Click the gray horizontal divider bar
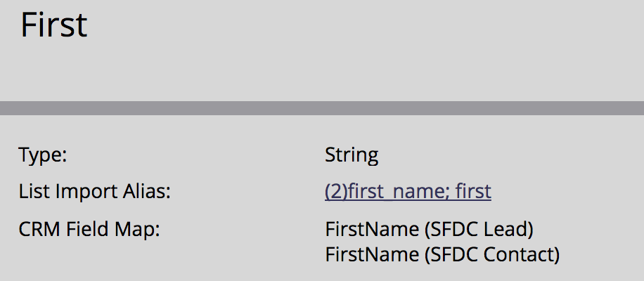 tap(322, 108)
